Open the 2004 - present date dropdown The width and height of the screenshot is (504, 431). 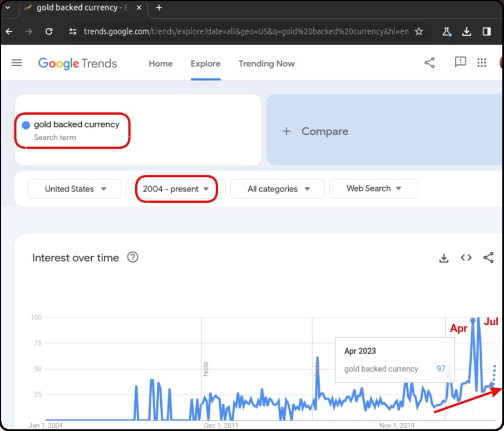pyautogui.click(x=176, y=189)
